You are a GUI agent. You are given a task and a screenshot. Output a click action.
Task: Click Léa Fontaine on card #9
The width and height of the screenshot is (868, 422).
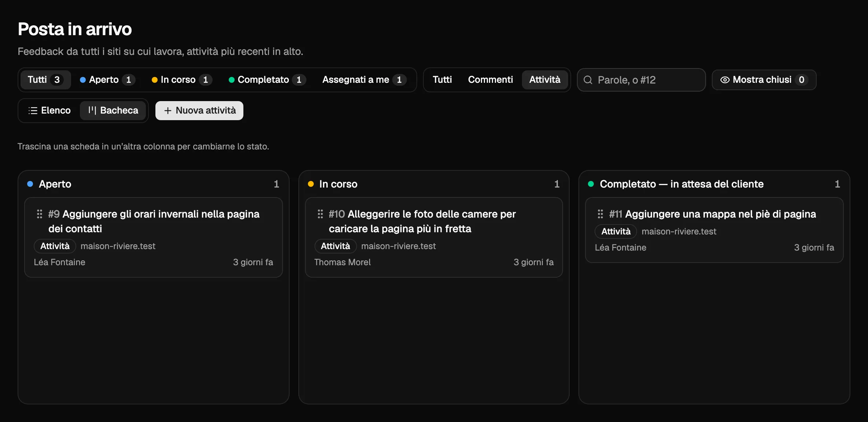pyautogui.click(x=59, y=262)
